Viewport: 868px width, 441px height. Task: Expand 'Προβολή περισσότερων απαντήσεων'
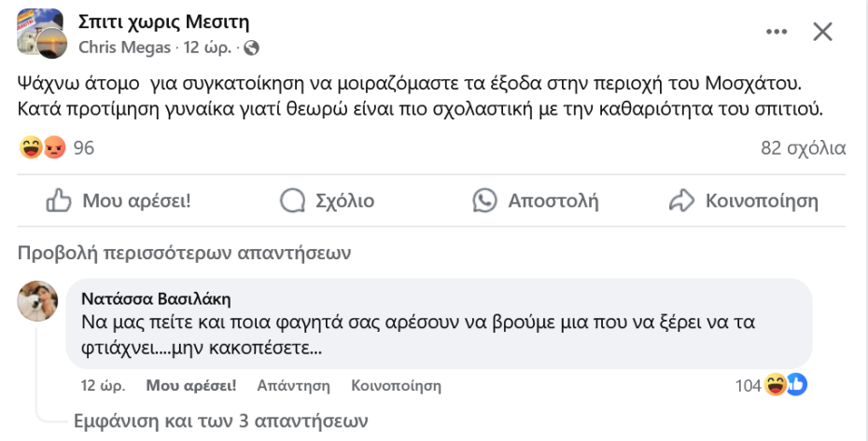[184, 253]
